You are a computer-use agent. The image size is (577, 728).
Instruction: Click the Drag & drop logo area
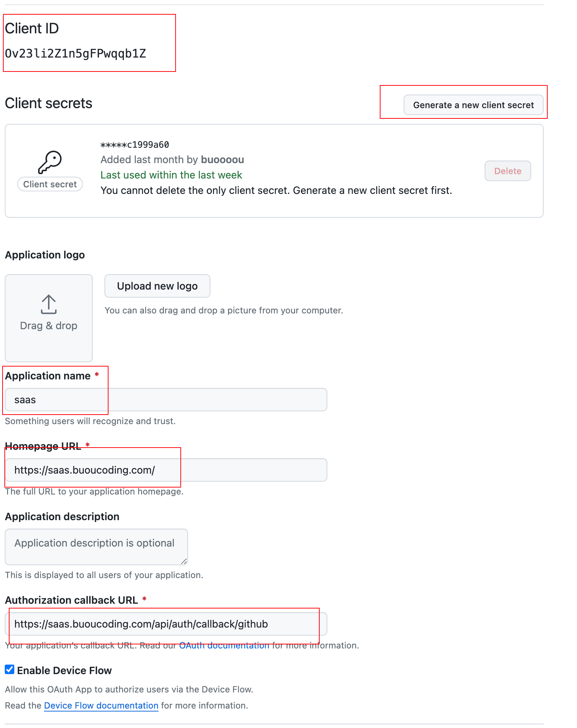click(x=49, y=318)
